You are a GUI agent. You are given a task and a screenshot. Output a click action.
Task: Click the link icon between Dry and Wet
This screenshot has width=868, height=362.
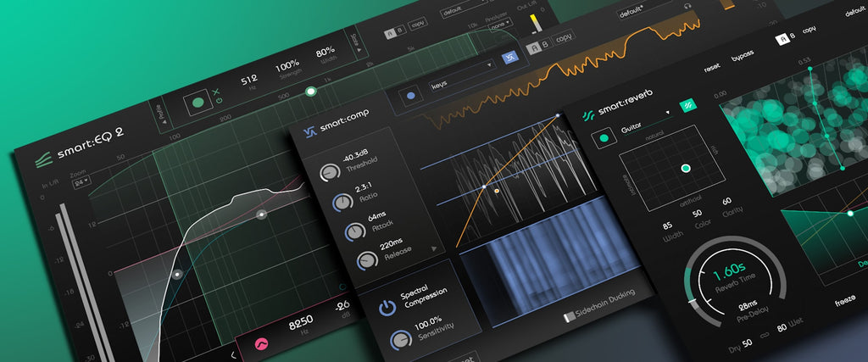(765, 336)
